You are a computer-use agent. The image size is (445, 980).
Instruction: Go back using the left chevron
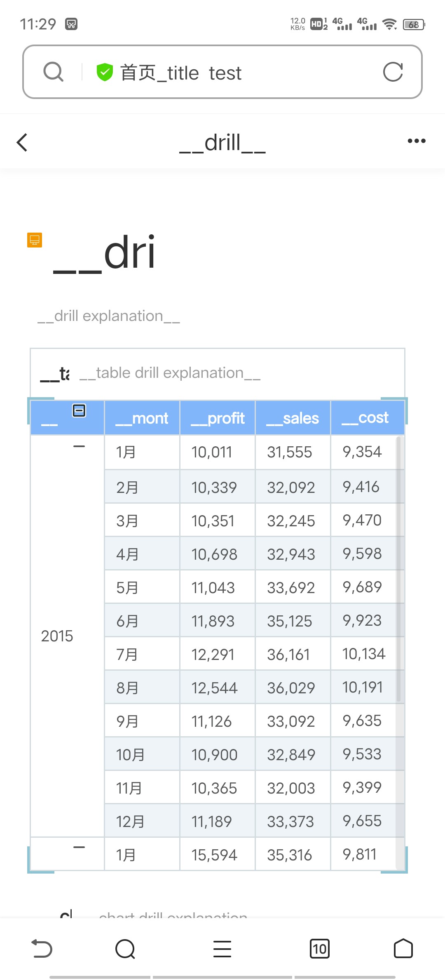(22, 142)
